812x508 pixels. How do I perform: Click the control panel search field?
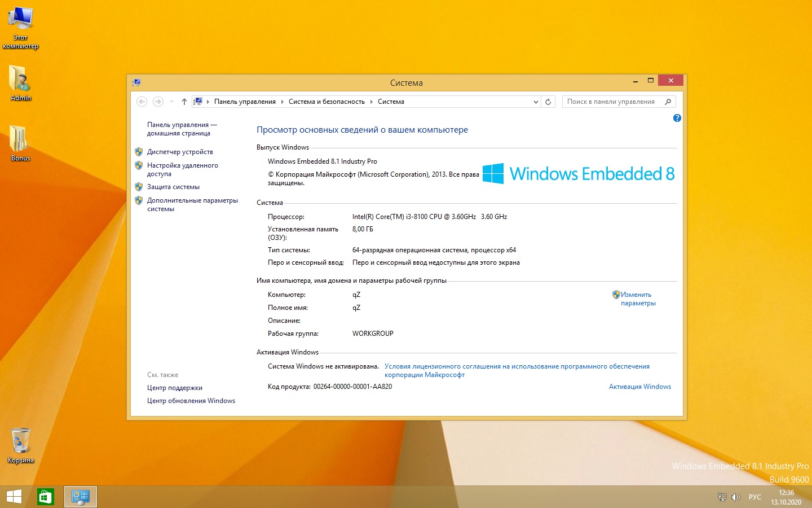(611, 102)
